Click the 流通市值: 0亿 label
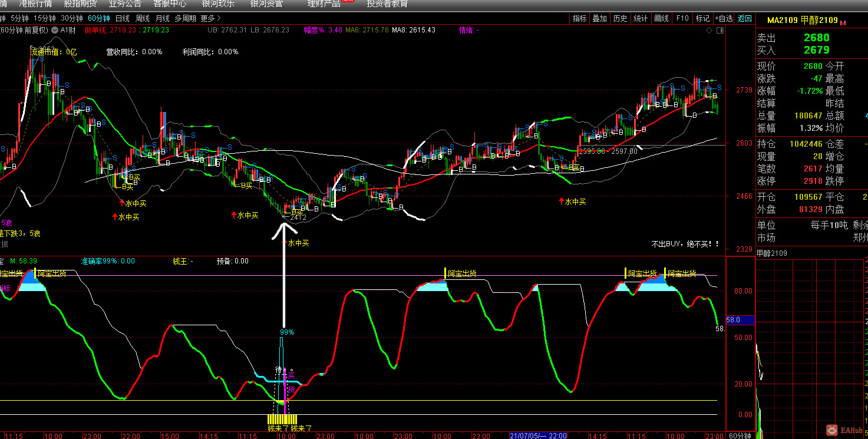This screenshot has height=439, width=868. click(54, 52)
